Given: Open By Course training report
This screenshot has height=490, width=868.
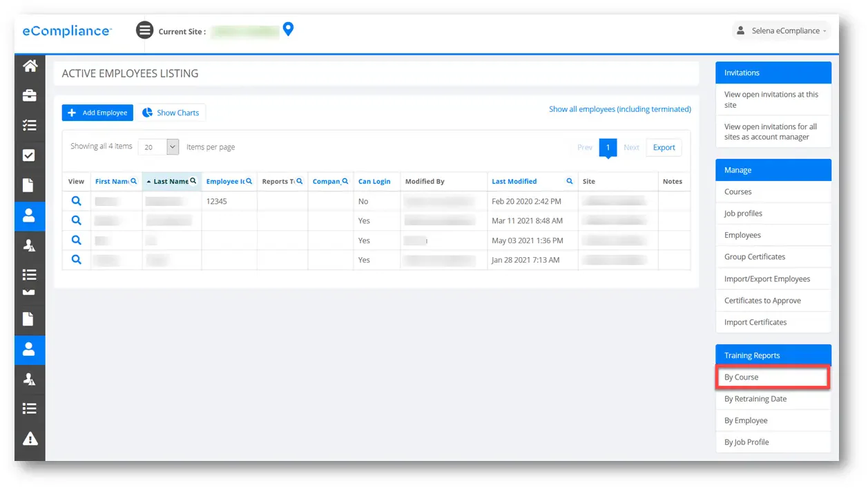Looking at the screenshot, I should [x=773, y=377].
